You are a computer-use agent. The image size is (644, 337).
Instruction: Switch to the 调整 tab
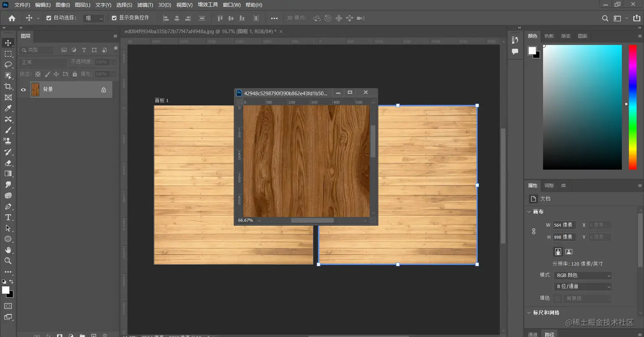[549, 186]
